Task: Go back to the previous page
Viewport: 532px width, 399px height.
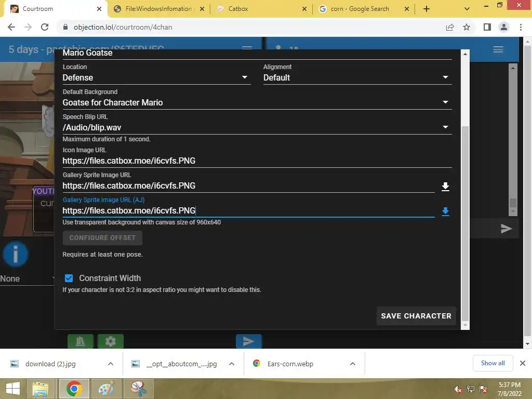Action: tap(11, 27)
